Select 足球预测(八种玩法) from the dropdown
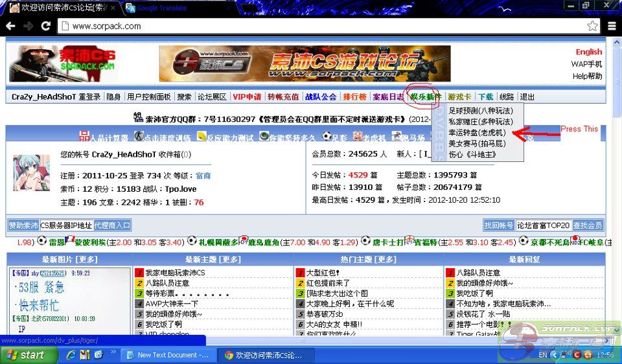The height and width of the screenshot is (364, 622). 481,111
